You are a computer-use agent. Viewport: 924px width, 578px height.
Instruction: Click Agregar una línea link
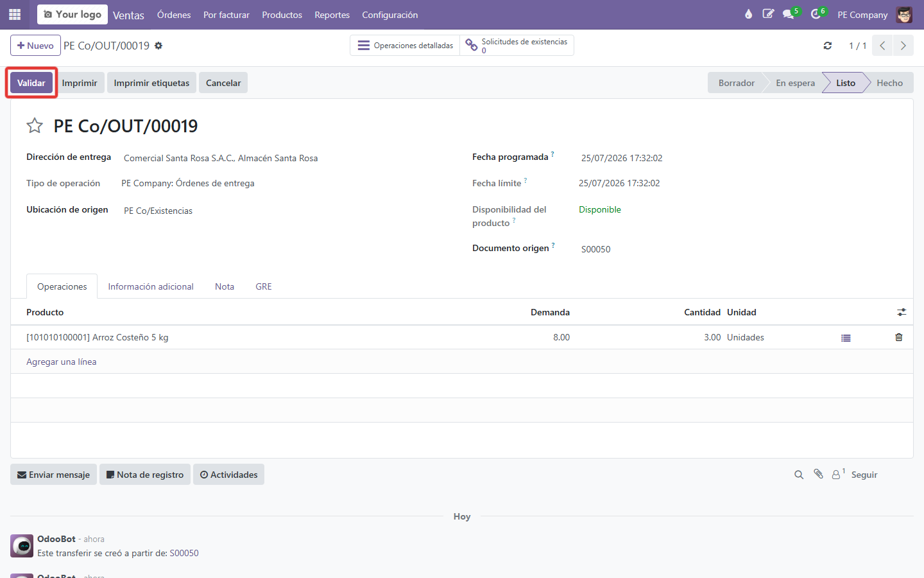[x=62, y=362]
